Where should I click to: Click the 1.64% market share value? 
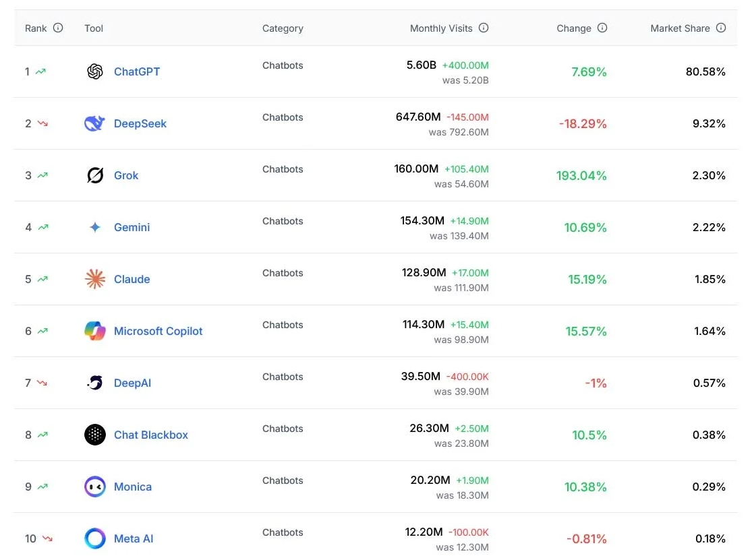tap(710, 331)
